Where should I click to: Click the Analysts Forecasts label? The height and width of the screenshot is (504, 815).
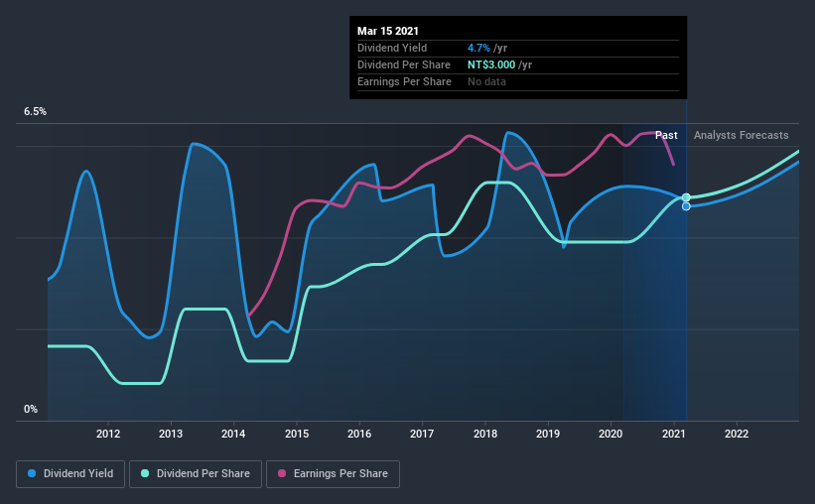click(742, 135)
